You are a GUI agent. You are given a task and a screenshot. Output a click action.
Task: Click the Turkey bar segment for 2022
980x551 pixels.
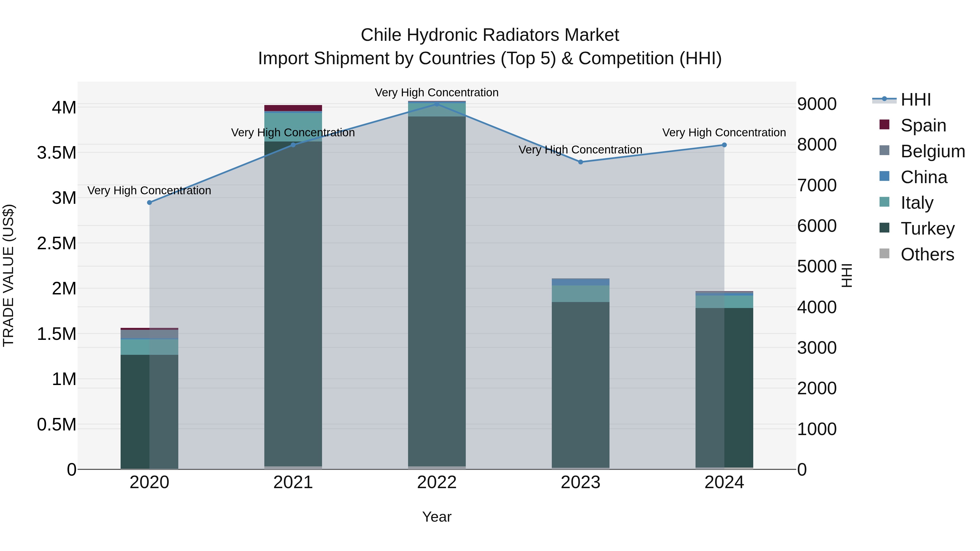[x=437, y=291]
